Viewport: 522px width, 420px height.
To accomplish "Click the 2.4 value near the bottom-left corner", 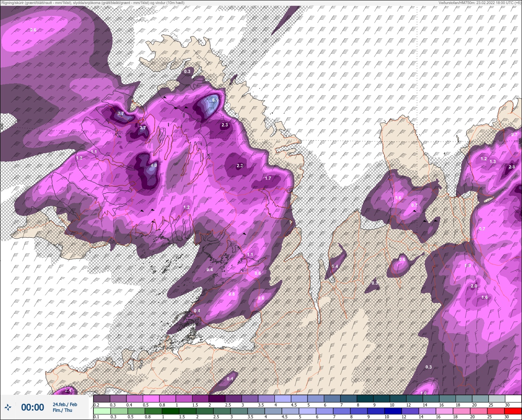I will click(68, 391).
